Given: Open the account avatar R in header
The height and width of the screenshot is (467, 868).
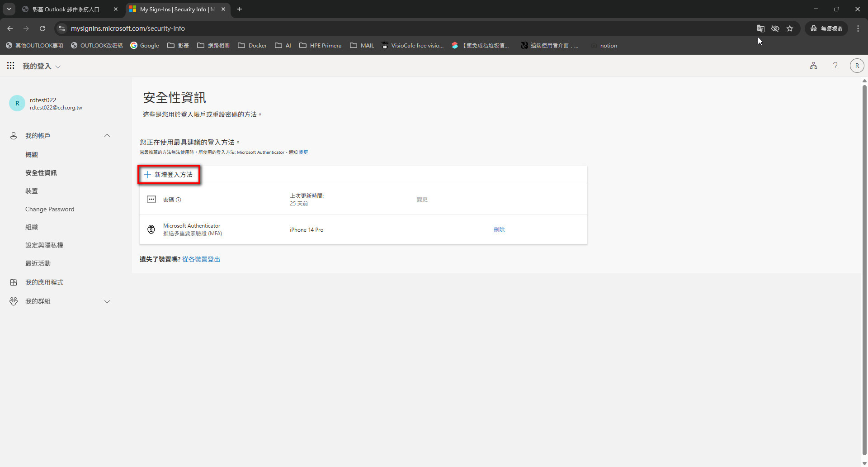Looking at the screenshot, I should click(857, 66).
